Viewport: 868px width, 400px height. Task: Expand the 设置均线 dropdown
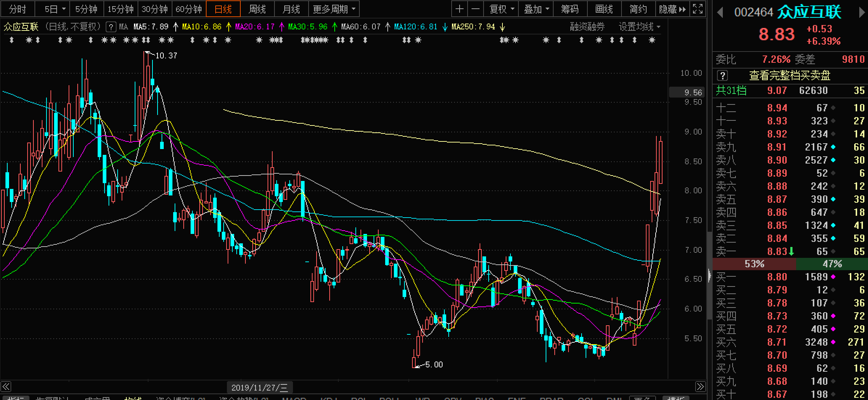click(639, 27)
